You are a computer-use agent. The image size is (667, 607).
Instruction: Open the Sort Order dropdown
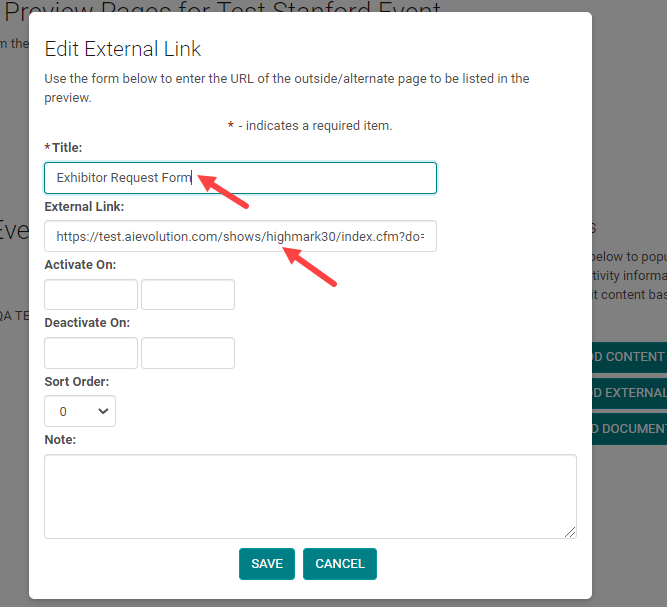click(80, 411)
